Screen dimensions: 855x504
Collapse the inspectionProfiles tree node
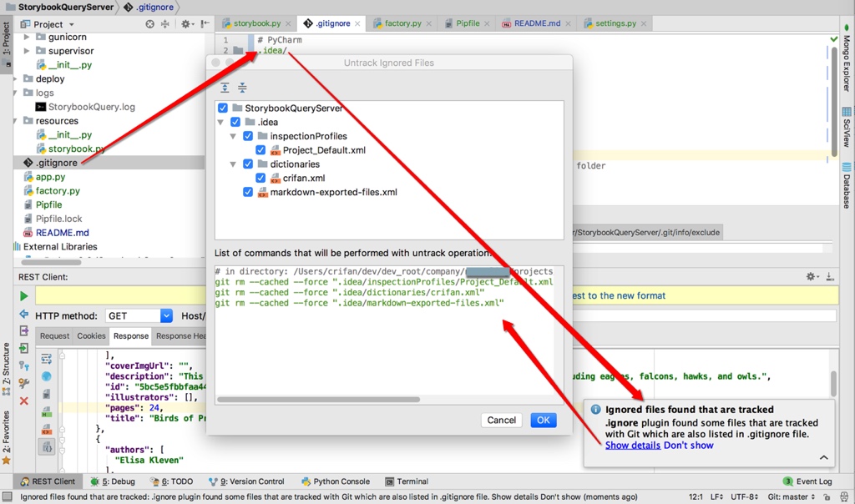coord(233,136)
